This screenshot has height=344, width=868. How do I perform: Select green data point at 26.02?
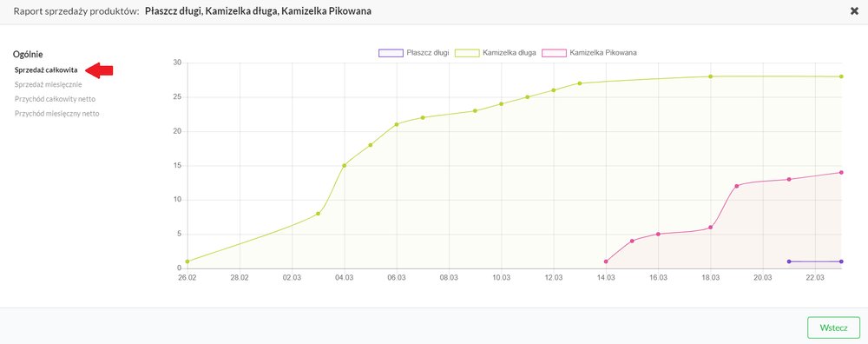tap(187, 261)
